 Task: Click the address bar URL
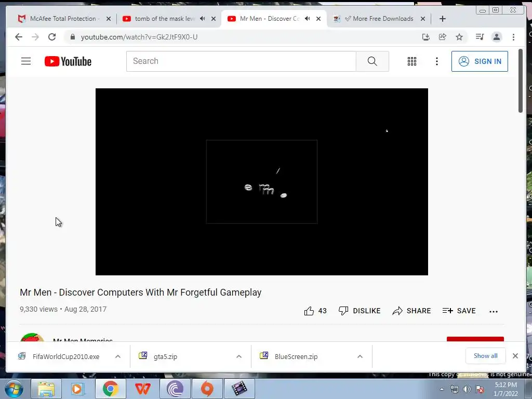click(x=139, y=37)
